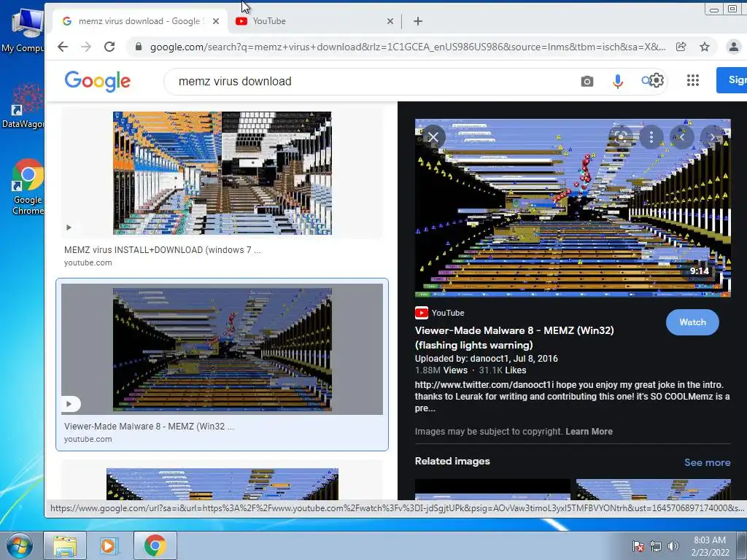This screenshot has height=560, width=747.
Task: Open Windows Media Player from taskbar
Action: click(x=109, y=545)
